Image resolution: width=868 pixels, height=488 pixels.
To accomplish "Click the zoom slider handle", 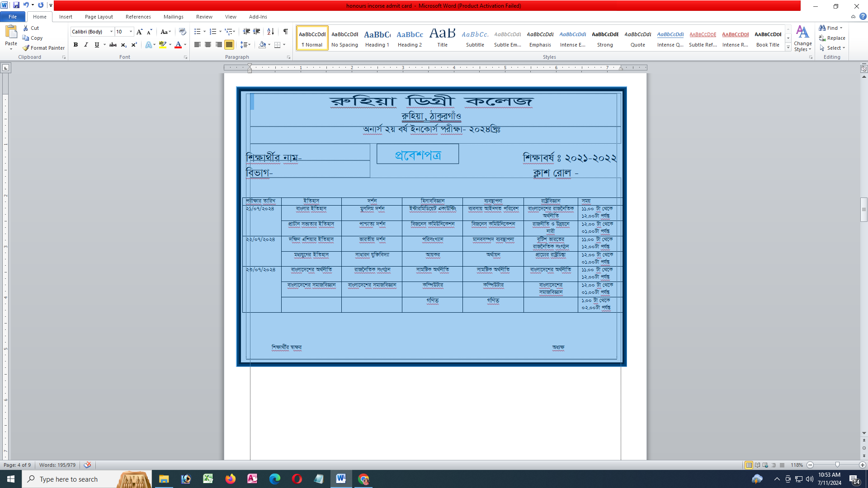I will pyautogui.click(x=837, y=465).
